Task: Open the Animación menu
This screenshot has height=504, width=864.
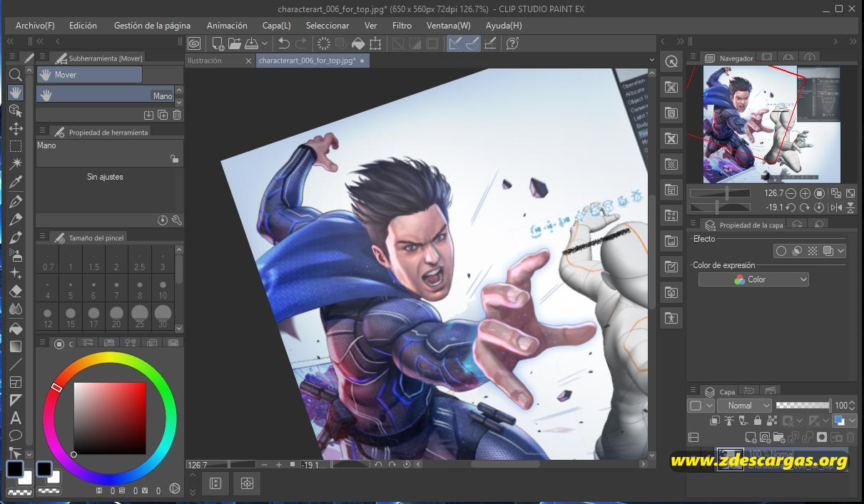Action: tap(227, 25)
